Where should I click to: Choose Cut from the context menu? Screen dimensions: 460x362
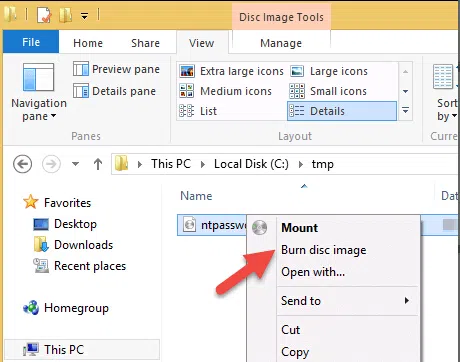pyautogui.click(x=291, y=330)
